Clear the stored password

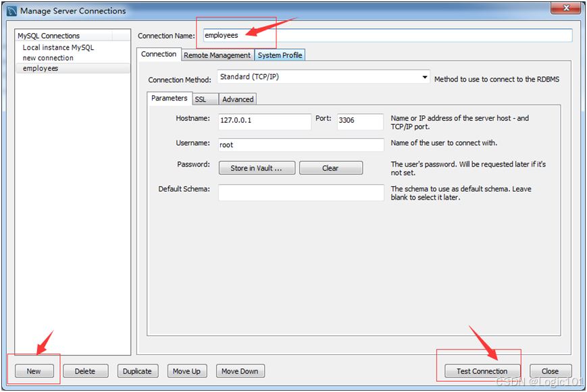click(330, 168)
